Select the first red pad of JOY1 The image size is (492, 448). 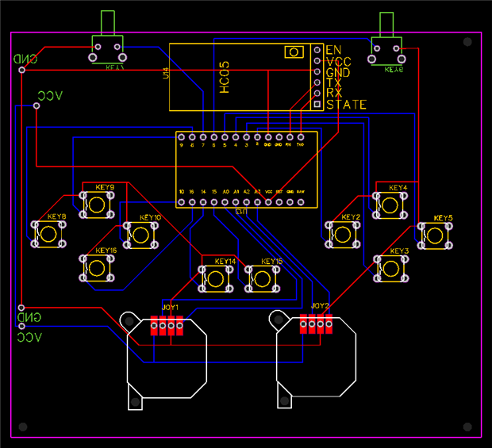[154, 326]
